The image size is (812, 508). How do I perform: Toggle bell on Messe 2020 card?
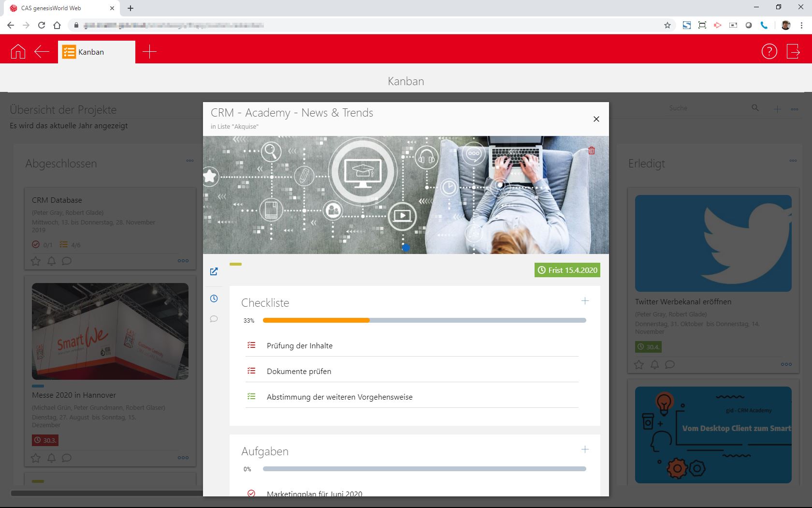pos(51,458)
